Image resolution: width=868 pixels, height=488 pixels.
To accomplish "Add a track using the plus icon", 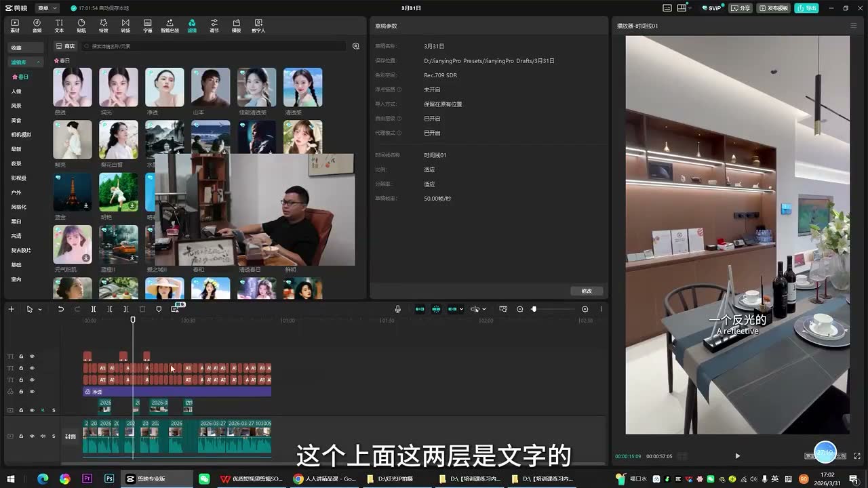I will tap(11, 309).
